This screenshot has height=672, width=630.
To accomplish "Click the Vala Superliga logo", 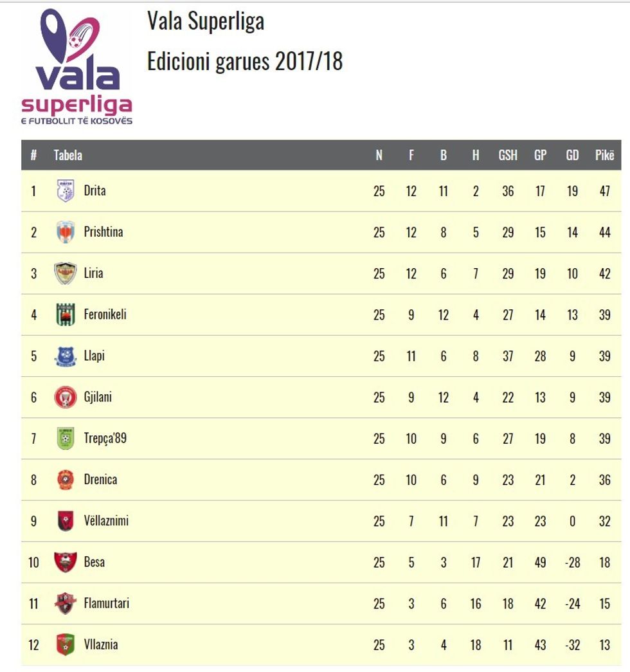I will pyautogui.click(x=76, y=67).
